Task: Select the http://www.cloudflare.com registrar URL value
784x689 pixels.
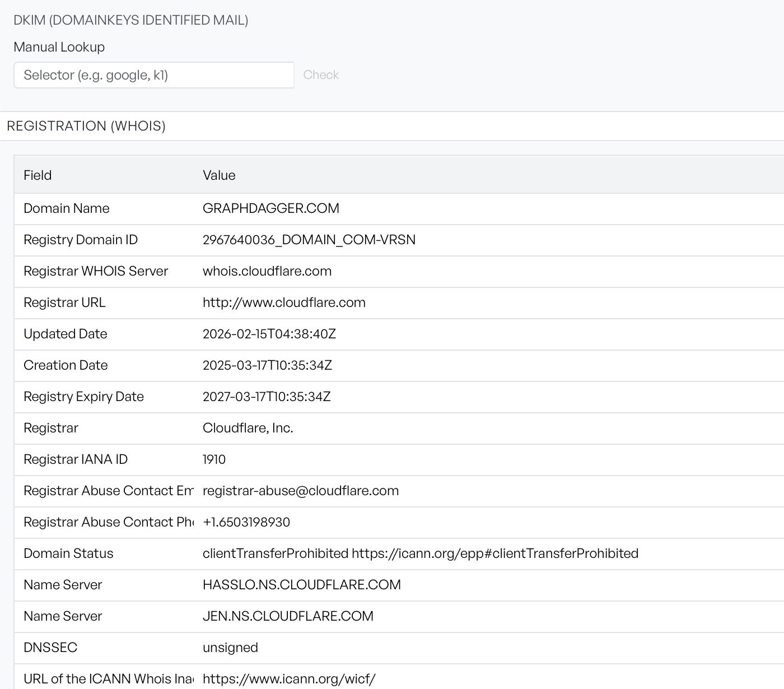Action: [284, 302]
